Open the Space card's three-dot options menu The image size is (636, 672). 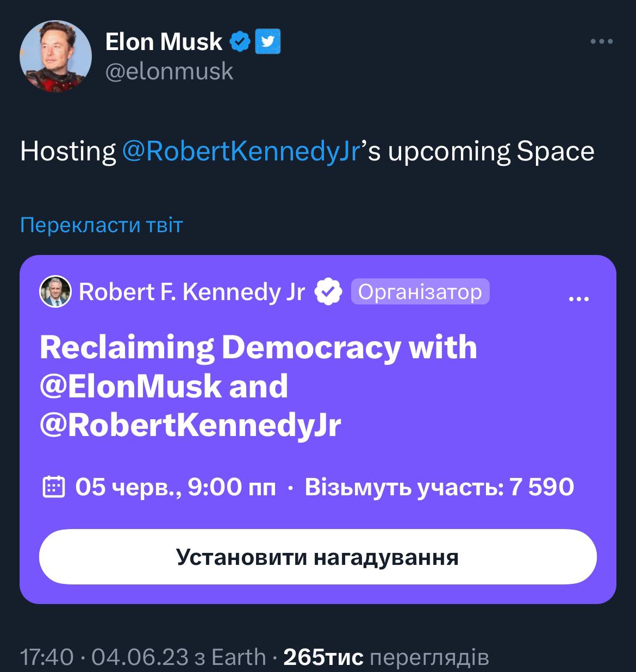point(578,298)
